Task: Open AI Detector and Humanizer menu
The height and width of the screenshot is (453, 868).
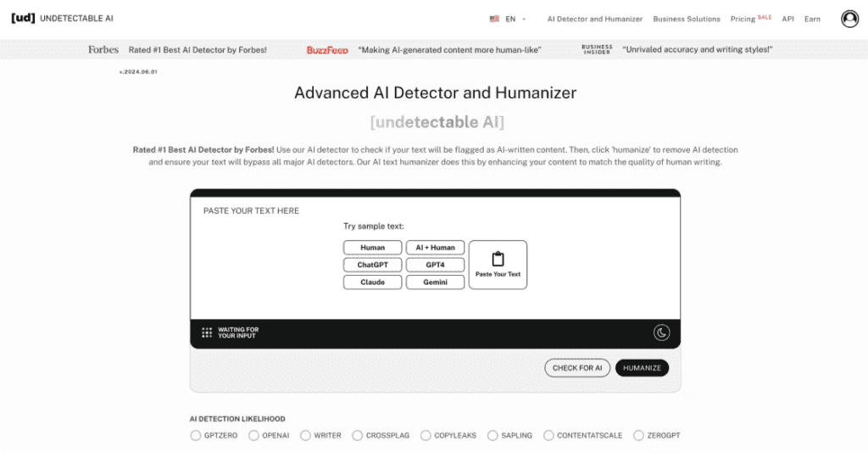Action: point(594,19)
